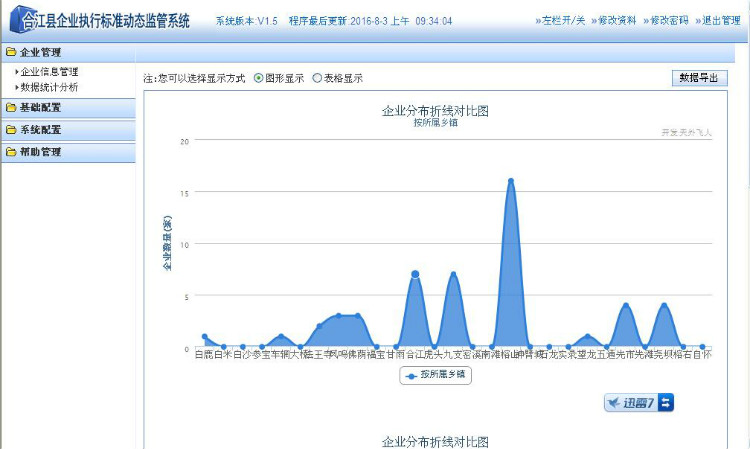The height and width of the screenshot is (449, 750).
Task: Click the blue cube system logo
Action: point(22,19)
